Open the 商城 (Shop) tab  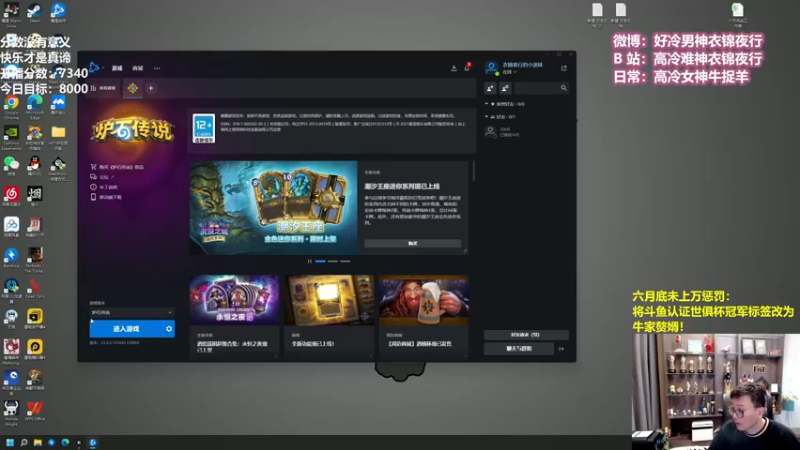coord(138,68)
